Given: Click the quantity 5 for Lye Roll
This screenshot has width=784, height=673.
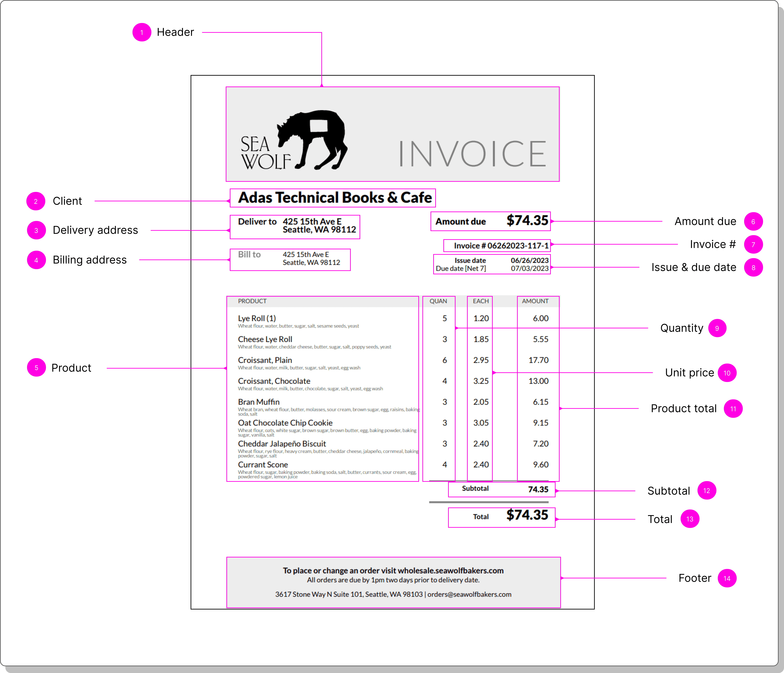Looking at the screenshot, I should click(445, 319).
